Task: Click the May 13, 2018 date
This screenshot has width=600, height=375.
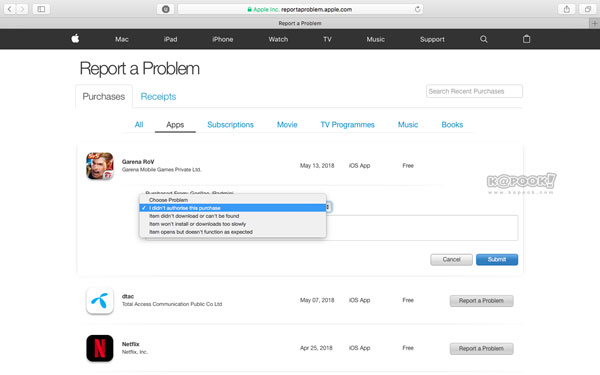Action: [317, 166]
